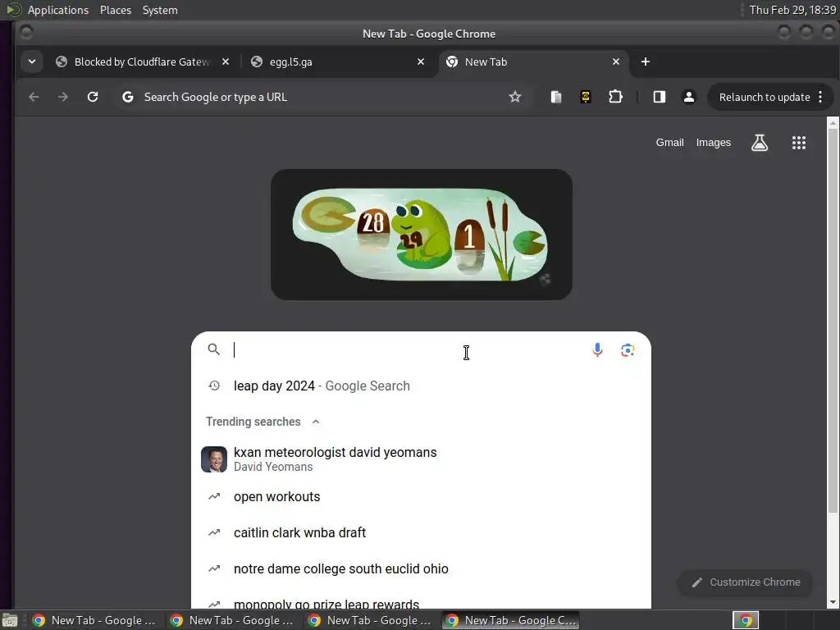Bookmark this tab with the star icon

[x=515, y=97]
